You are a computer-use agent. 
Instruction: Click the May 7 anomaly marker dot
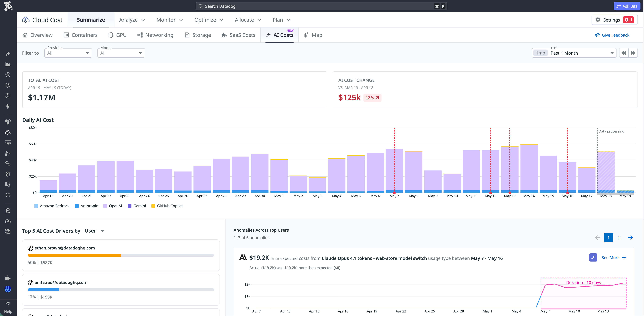point(394,193)
